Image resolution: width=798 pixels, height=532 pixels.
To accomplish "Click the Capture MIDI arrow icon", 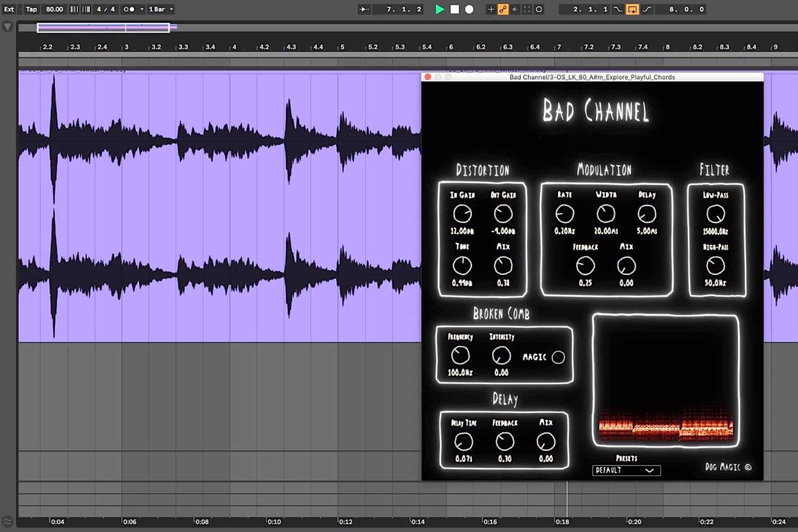I will pyautogui.click(x=515, y=9).
